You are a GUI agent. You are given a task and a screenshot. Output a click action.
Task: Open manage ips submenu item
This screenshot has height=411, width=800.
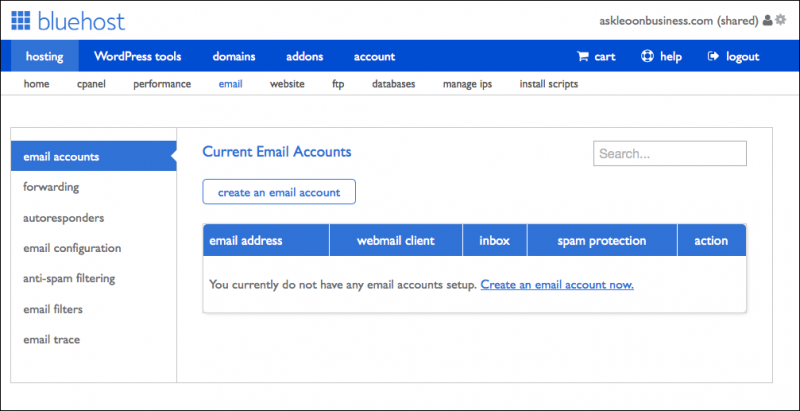467,84
